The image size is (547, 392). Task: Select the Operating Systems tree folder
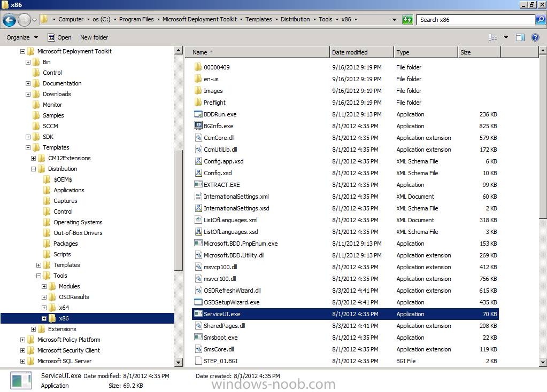78,222
